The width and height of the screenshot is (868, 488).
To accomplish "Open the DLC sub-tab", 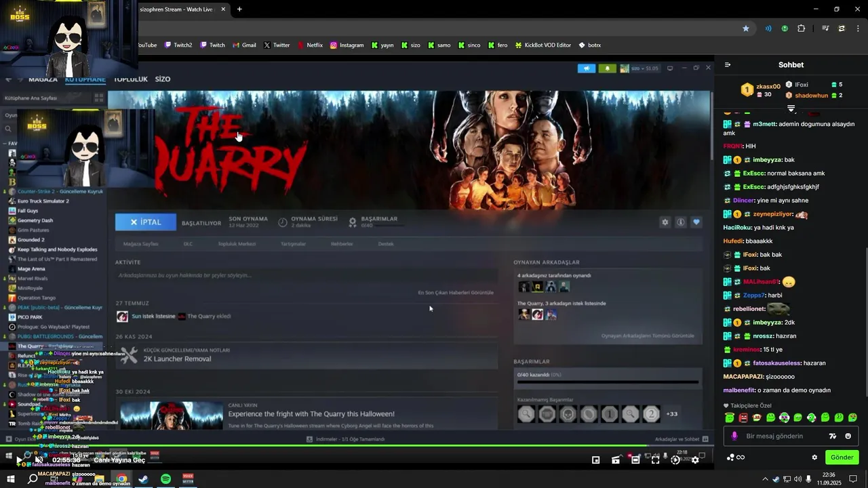I will tap(188, 243).
